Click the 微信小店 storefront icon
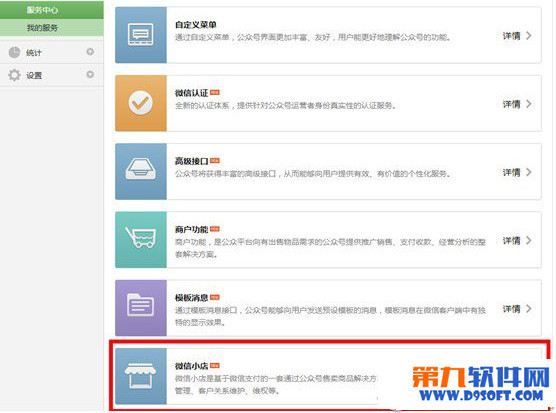The height and width of the screenshot is (413, 556). point(141,376)
